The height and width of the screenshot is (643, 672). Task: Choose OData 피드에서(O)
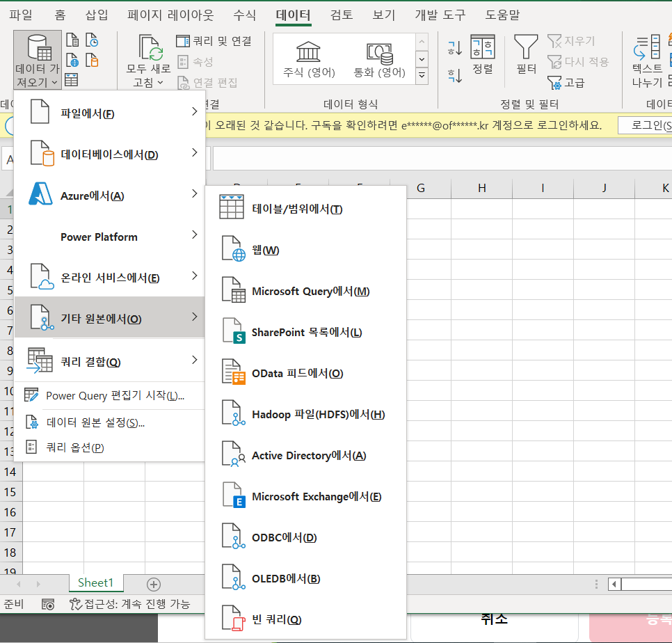[305, 372]
